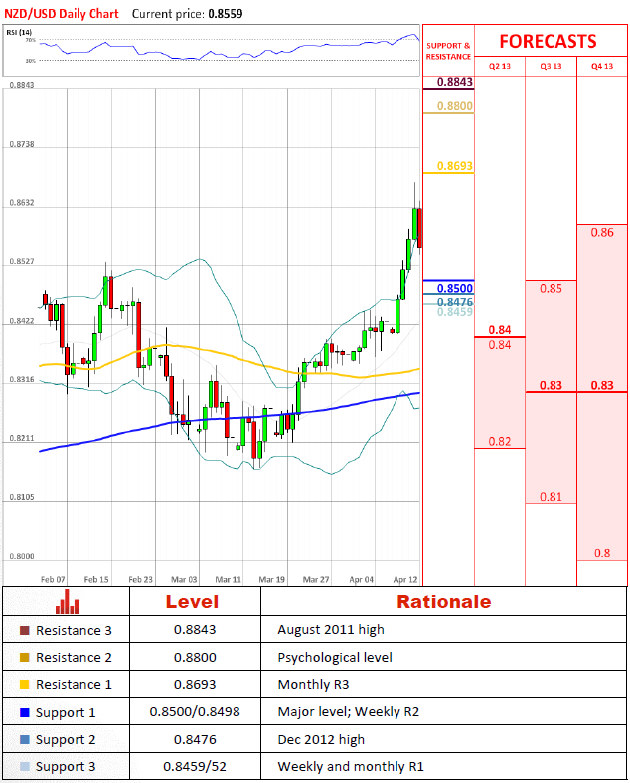Click the 'Monthly R3' rationale

click(x=313, y=684)
